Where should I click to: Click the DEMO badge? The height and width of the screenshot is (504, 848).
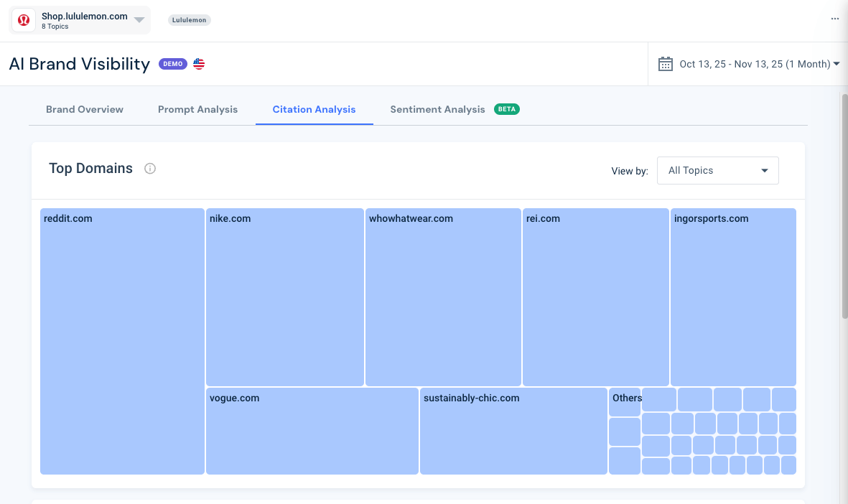pos(172,63)
